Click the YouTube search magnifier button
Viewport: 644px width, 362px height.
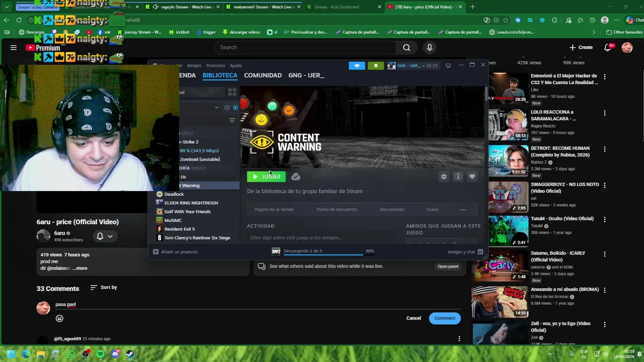click(x=407, y=47)
